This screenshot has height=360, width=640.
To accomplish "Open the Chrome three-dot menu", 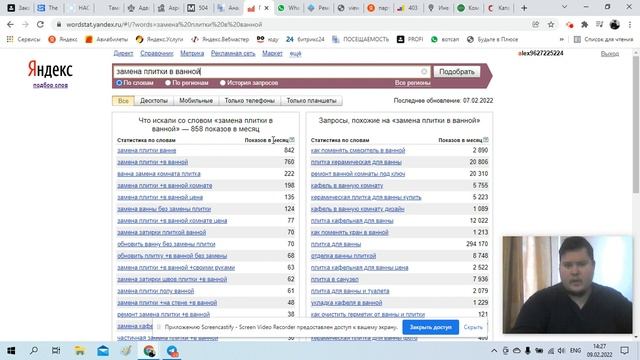I will coord(630,24).
